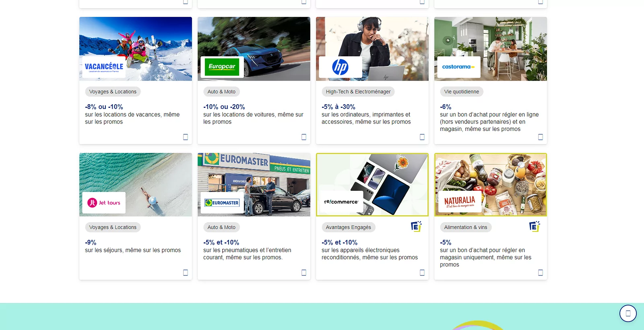The width and height of the screenshot is (644, 330).
Task: Click the small square icon on Jet tours card
Action: pyautogui.click(x=186, y=272)
